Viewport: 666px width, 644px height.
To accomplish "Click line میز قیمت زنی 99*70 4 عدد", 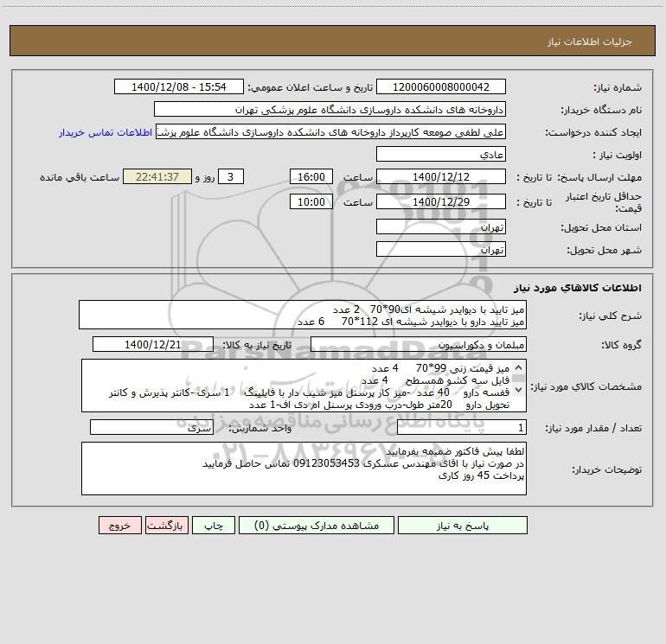I will click(440, 368).
